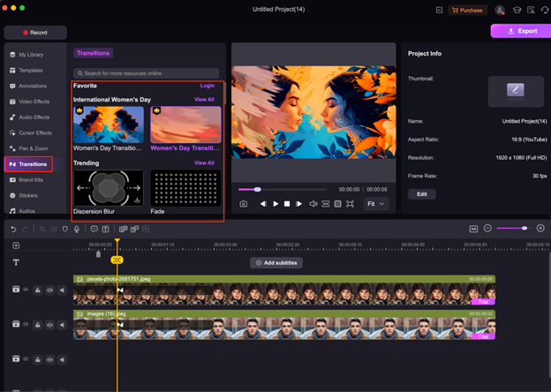
Task: Click the redo arrow in timeline toolbar
Action: tap(25, 229)
